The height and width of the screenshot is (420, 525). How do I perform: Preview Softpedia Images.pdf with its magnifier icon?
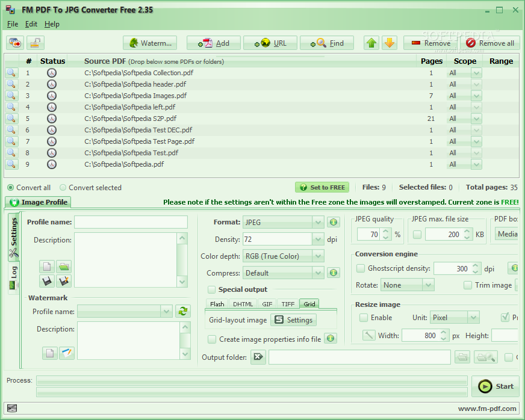(11, 96)
